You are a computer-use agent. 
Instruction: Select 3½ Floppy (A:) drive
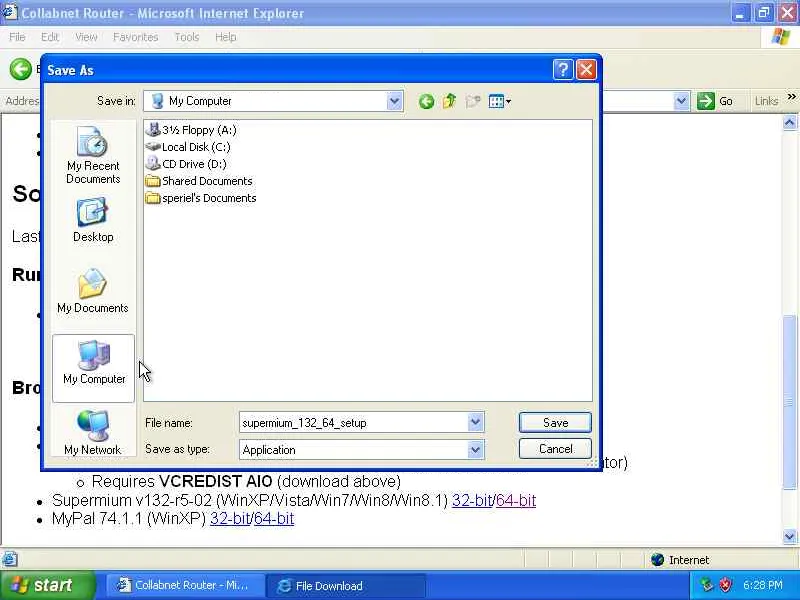pos(191,130)
